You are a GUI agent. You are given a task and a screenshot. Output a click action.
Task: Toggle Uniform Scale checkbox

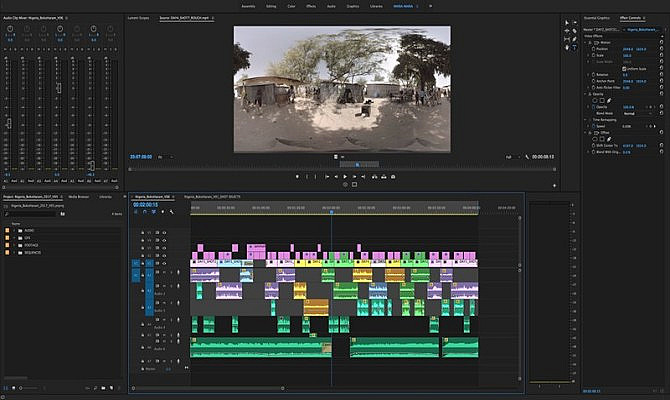[x=624, y=68]
